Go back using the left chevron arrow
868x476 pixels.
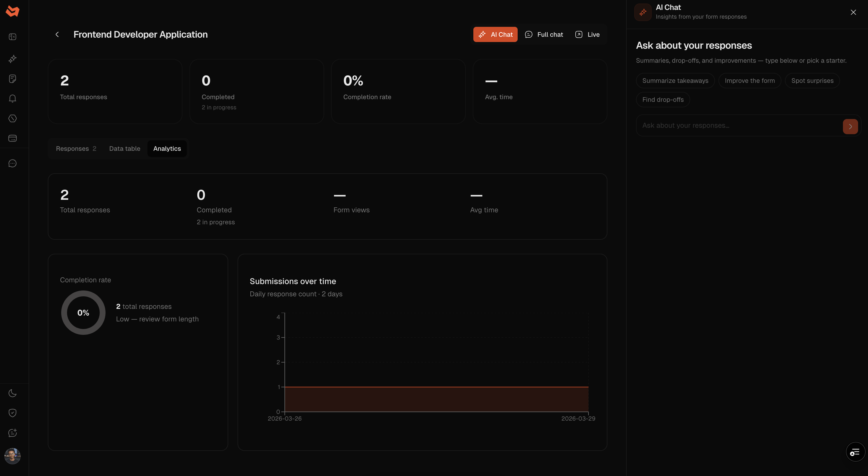tap(57, 34)
